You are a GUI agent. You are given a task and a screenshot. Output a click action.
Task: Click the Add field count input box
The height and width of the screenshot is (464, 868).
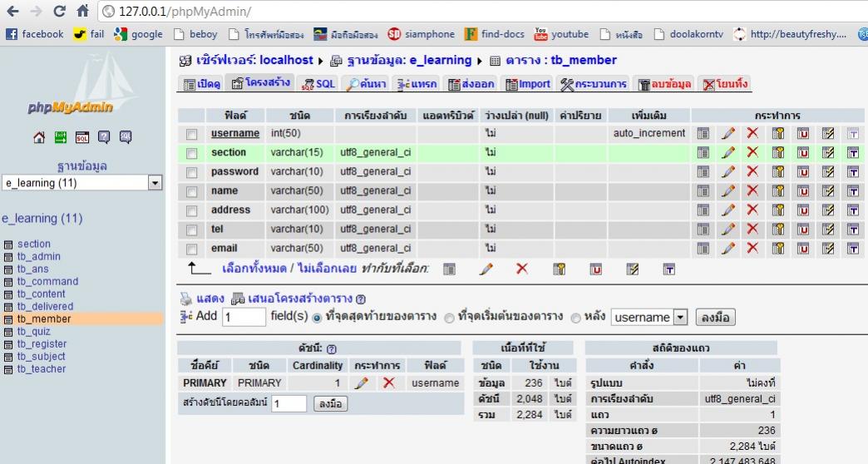244,317
